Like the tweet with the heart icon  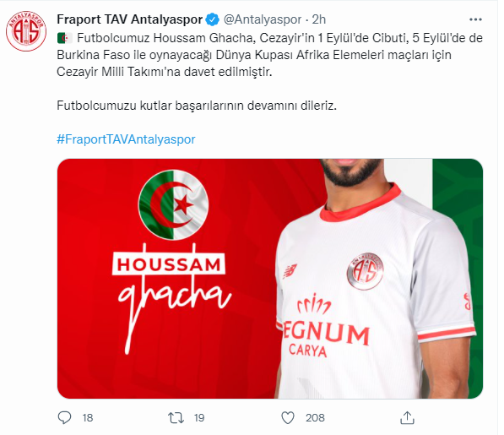point(288,418)
